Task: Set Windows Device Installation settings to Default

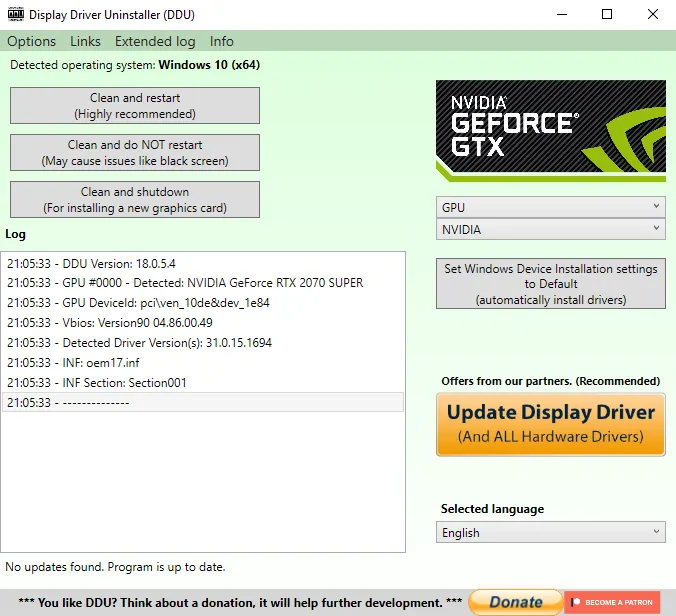Action: [x=550, y=284]
